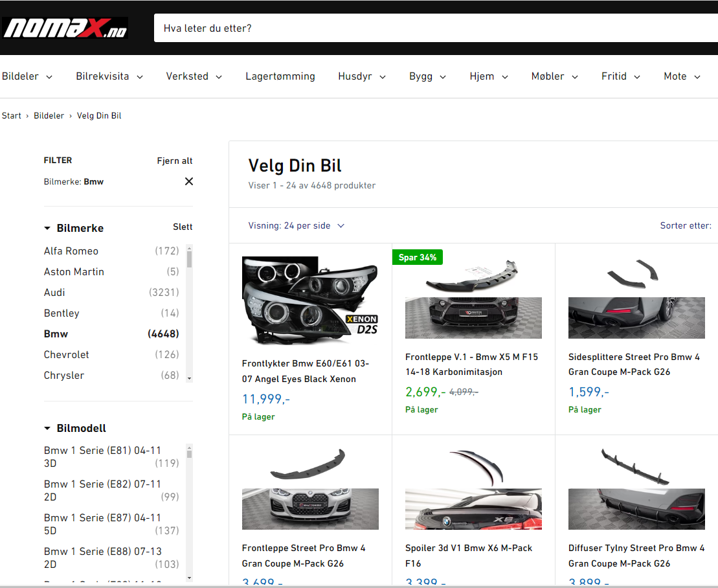
Task: Go to Start breadcrumb
Action: (x=12, y=115)
